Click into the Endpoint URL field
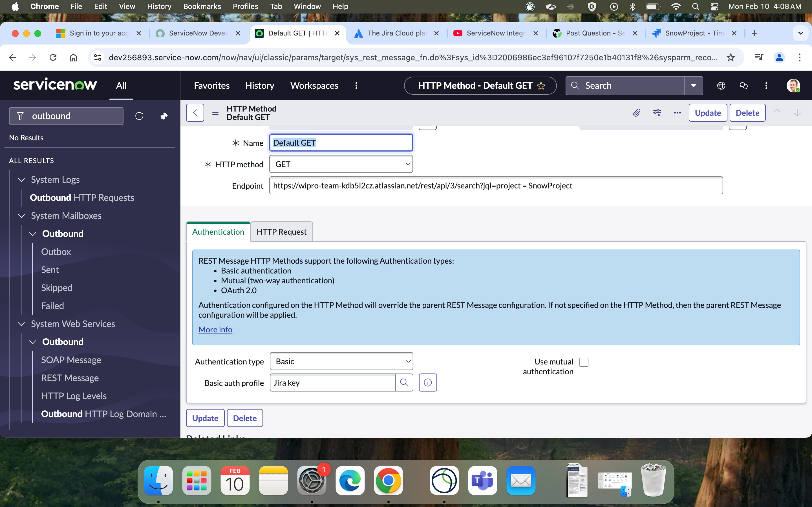The height and width of the screenshot is (507, 812). point(496,186)
